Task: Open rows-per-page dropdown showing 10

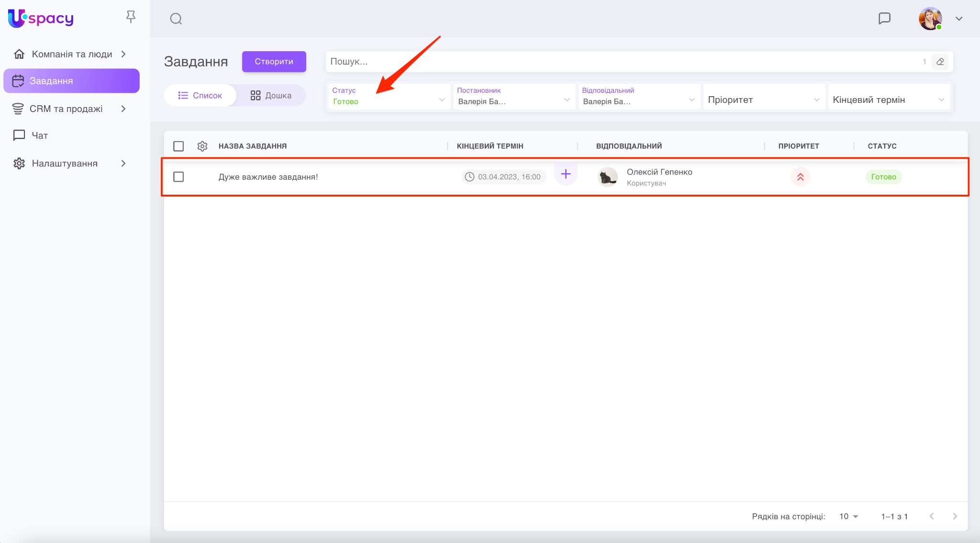Action: [848, 516]
